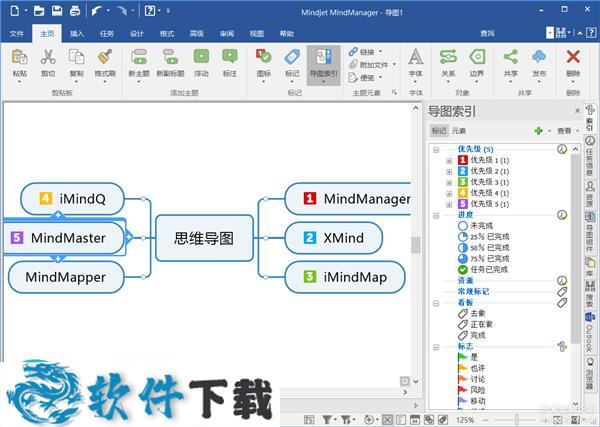Select the XMind topic
Screen dimensions: 600x427
(x=333, y=238)
